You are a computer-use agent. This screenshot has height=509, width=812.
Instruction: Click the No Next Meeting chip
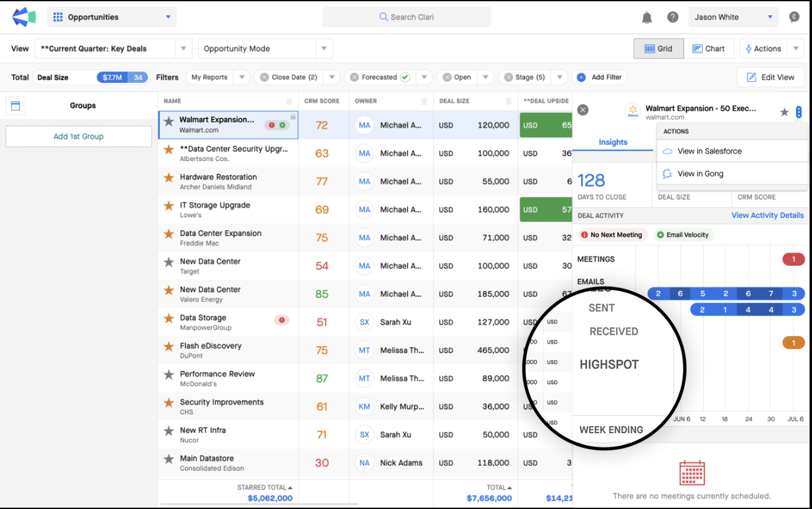(x=613, y=235)
